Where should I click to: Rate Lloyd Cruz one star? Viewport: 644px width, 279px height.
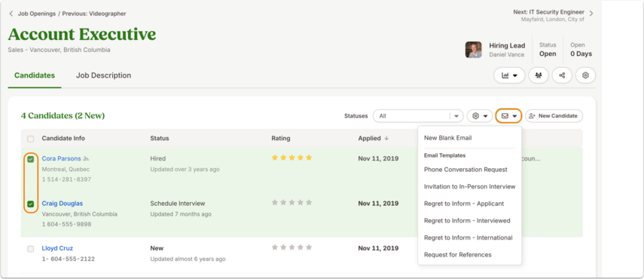coord(275,247)
